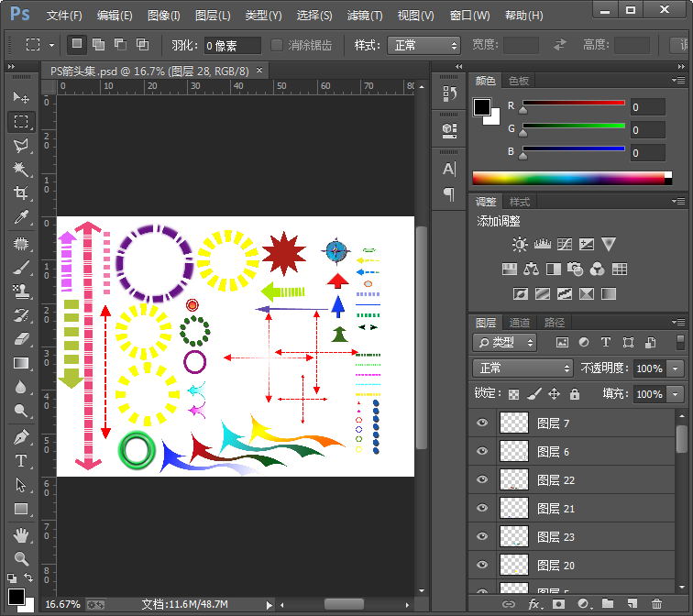Open the 样式 style dropdown in options bar

click(x=423, y=45)
